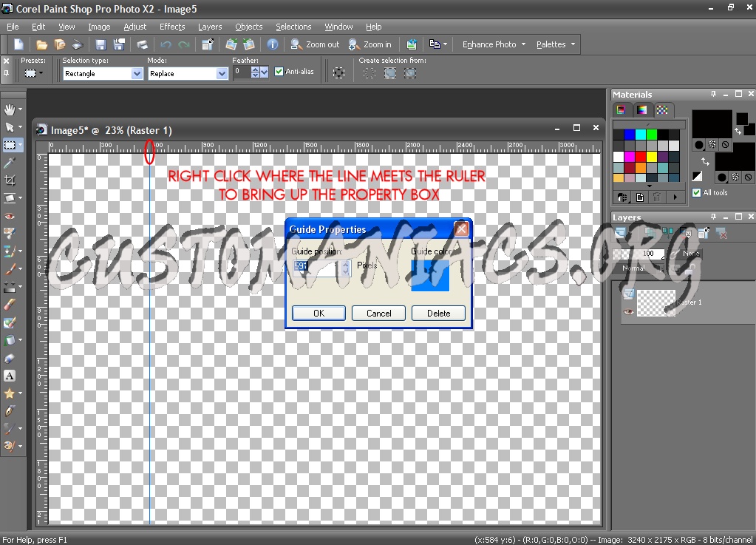The height and width of the screenshot is (545, 756).
Task: Select the Lighten/Darken tool
Action: tap(9, 287)
